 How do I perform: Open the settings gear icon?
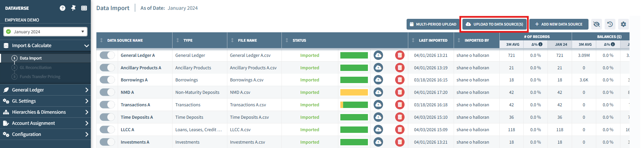pos(623,24)
